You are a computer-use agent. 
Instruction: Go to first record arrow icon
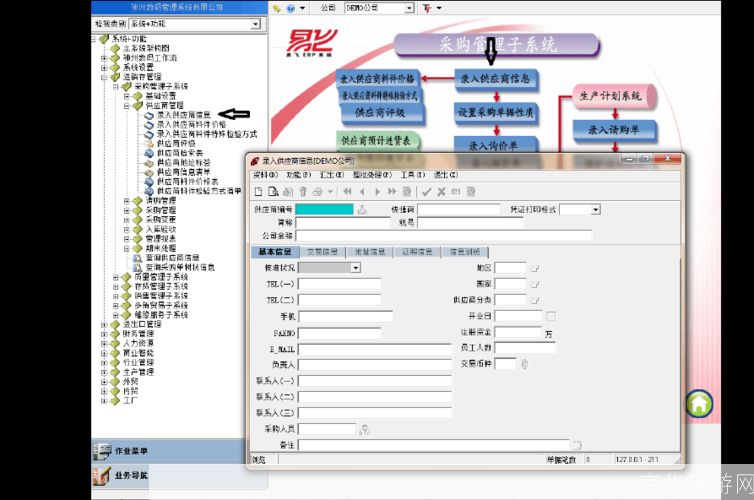(347, 192)
